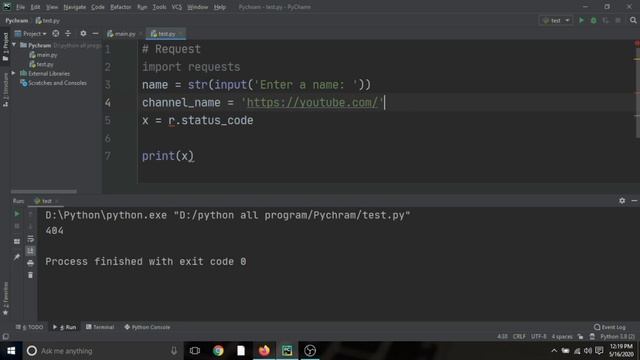Toggle the Project side tab
640x360 pixels.
tap(5, 47)
